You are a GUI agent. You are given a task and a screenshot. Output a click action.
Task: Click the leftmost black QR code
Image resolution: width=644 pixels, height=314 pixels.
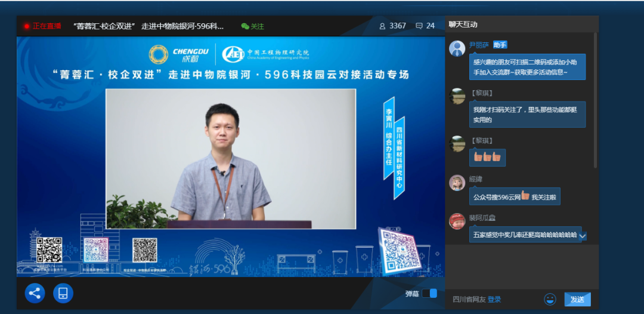tap(49, 250)
